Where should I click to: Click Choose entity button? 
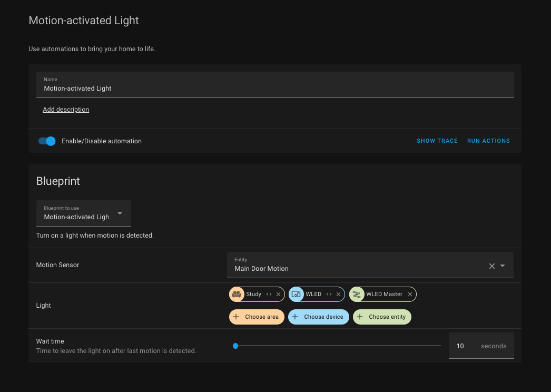(x=382, y=317)
